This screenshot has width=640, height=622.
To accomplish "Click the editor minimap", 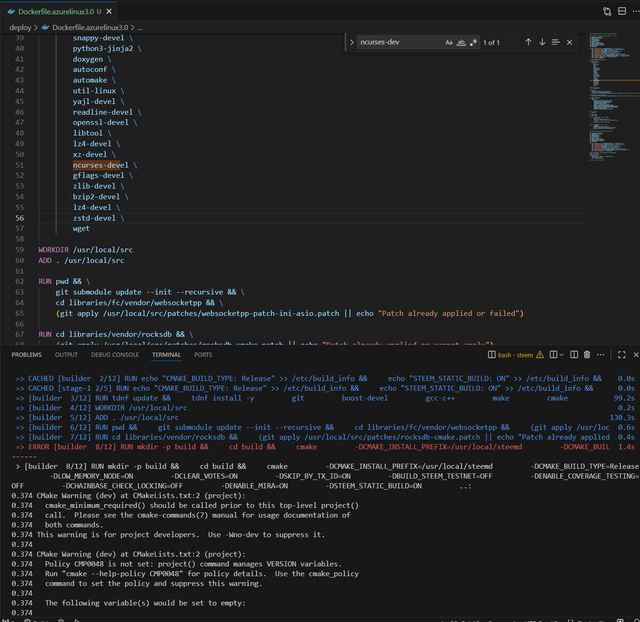I will [614, 97].
